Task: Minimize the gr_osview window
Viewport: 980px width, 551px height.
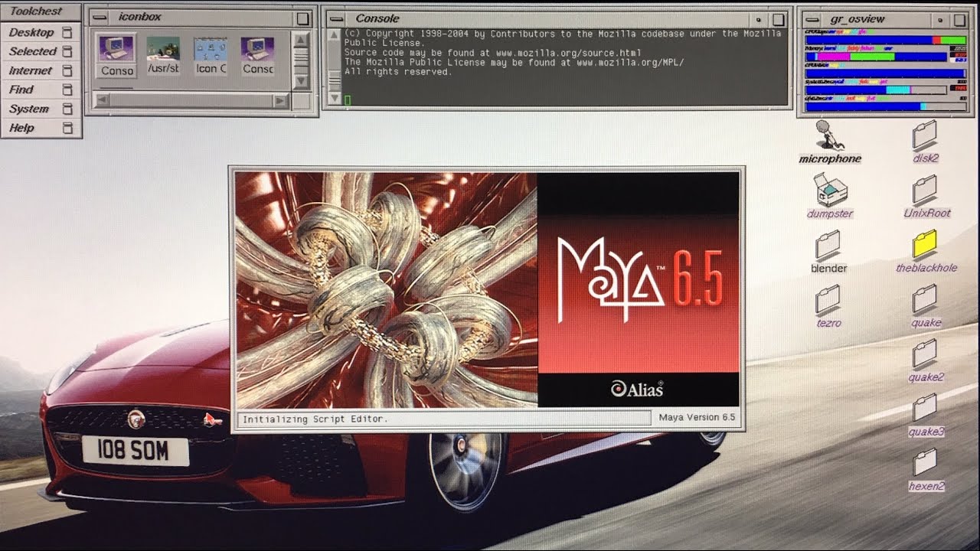Action: tap(939, 20)
